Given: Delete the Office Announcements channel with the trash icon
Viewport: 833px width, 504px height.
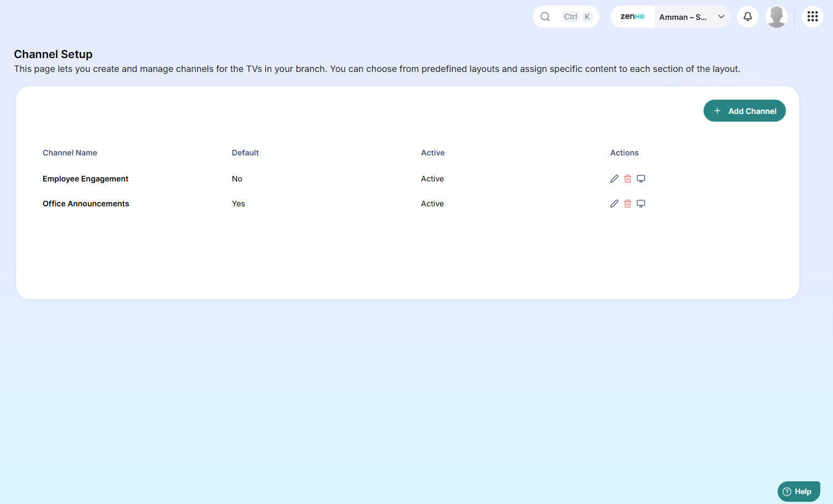Looking at the screenshot, I should [x=628, y=204].
